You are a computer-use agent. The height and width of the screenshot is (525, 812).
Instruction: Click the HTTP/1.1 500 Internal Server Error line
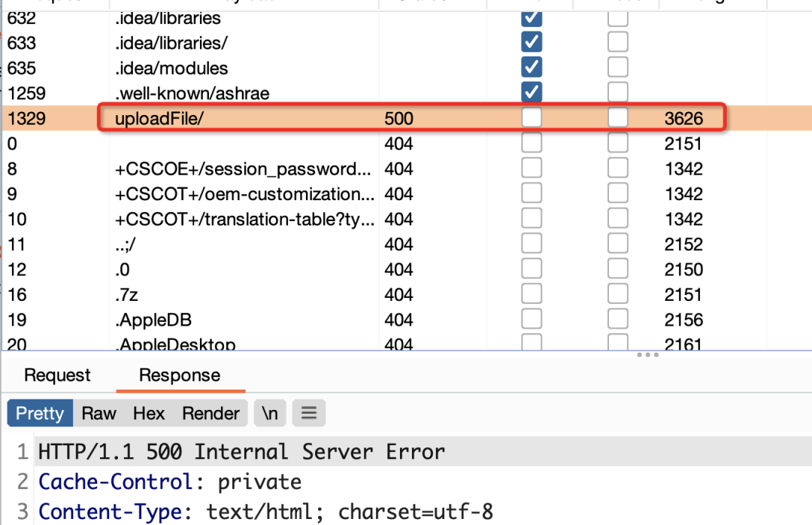[x=241, y=452]
